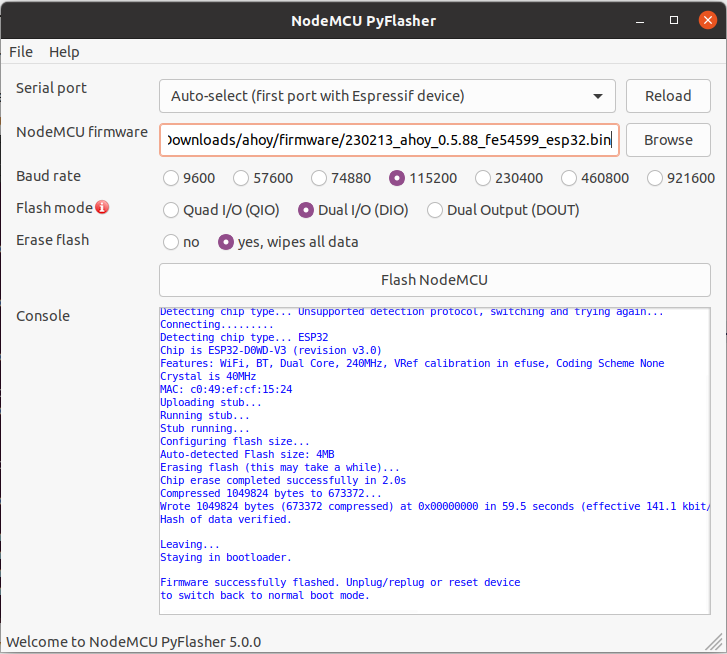This screenshot has height=654, width=727.
Task: Maximize the NodeMCU PyFlasher window
Action: [x=674, y=20]
